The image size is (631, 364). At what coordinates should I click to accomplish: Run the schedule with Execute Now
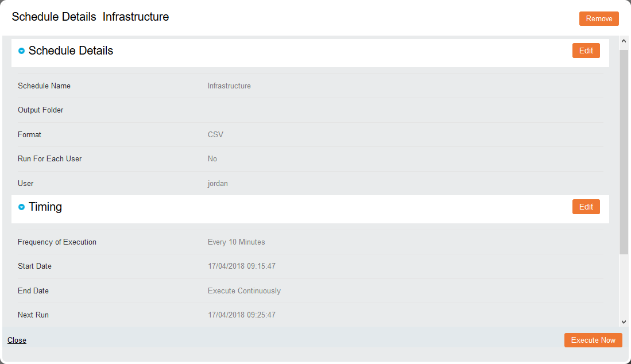[593, 340]
